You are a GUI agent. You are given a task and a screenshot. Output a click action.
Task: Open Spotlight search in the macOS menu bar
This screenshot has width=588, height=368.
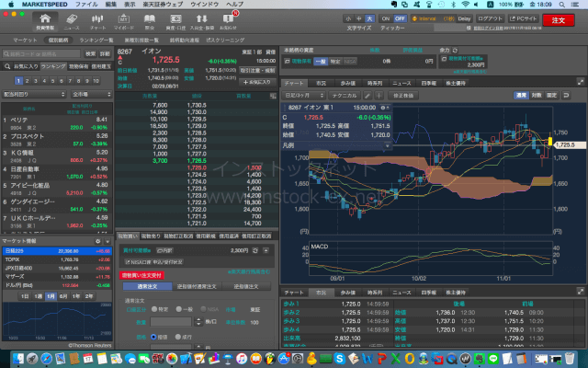coord(561,5)
